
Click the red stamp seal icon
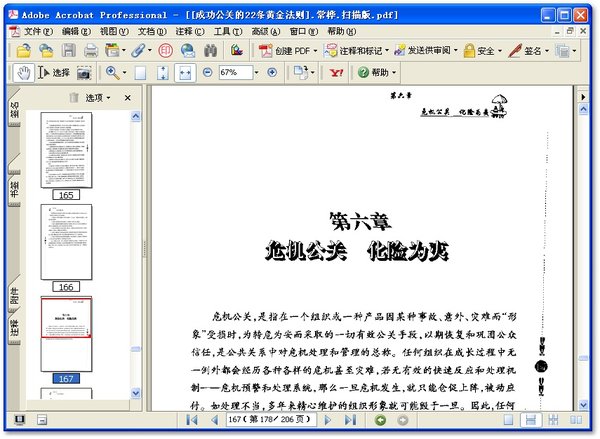166,51
